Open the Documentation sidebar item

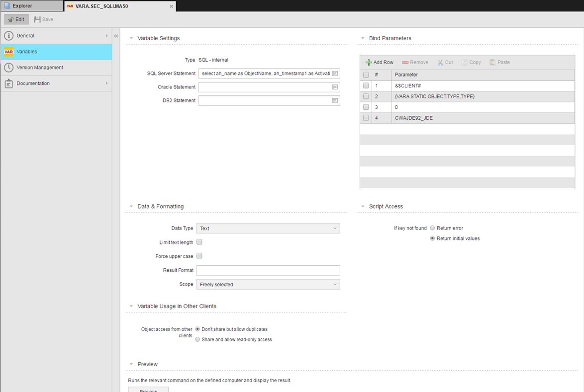click(33, 83)
